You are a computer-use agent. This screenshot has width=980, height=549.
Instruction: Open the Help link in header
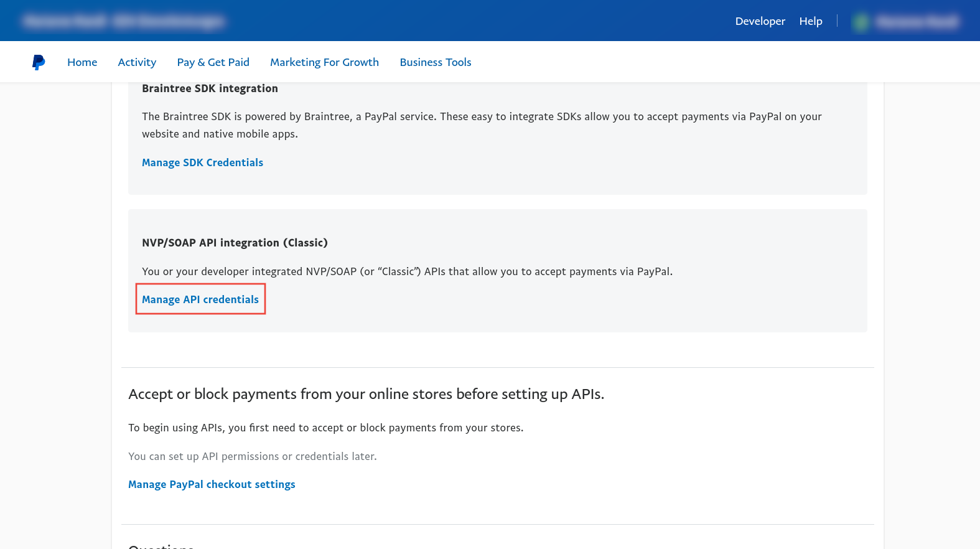tap(810, 21)
